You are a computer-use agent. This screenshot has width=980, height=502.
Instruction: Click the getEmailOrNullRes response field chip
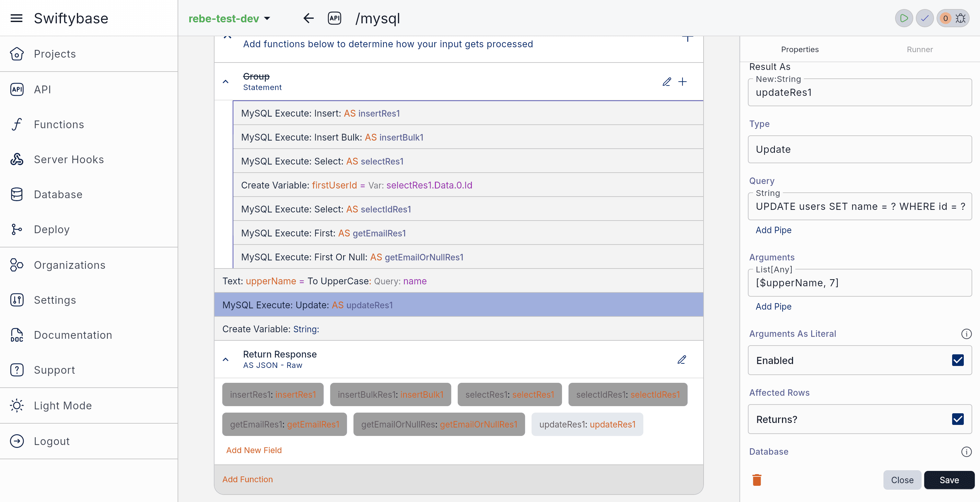pyautogui.click(x=439, y=424)
